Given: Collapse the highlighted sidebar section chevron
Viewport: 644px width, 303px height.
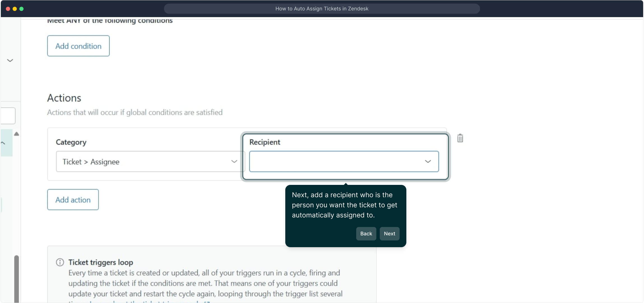Looking at the screenshot, I should (3, 143).
